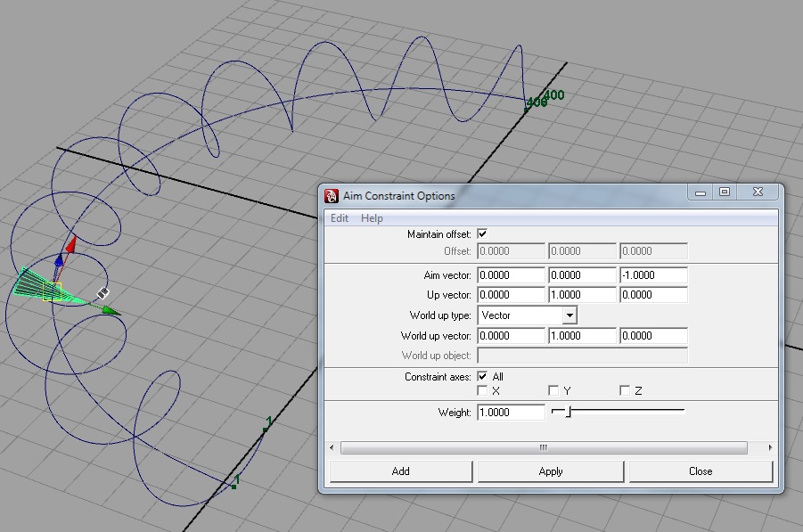Click the scrollbar left arrow
The width and height of the screenshot is (803, 532).
[332, 448]
